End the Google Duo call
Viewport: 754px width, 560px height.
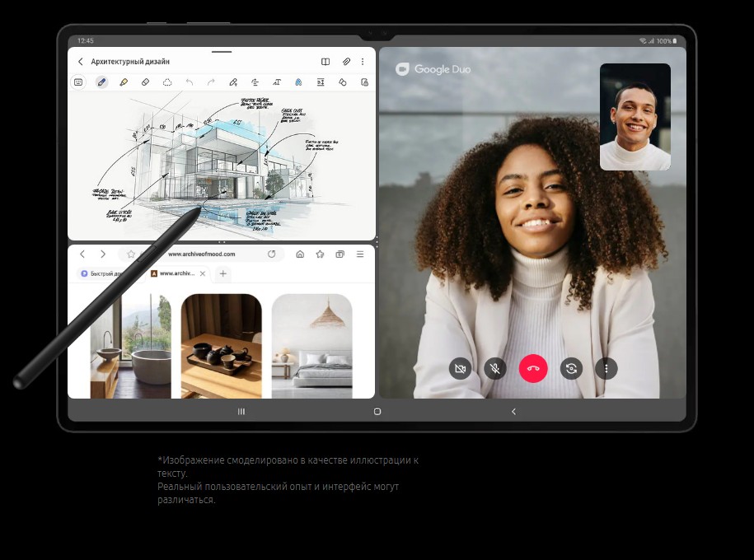tap(533, 368)
